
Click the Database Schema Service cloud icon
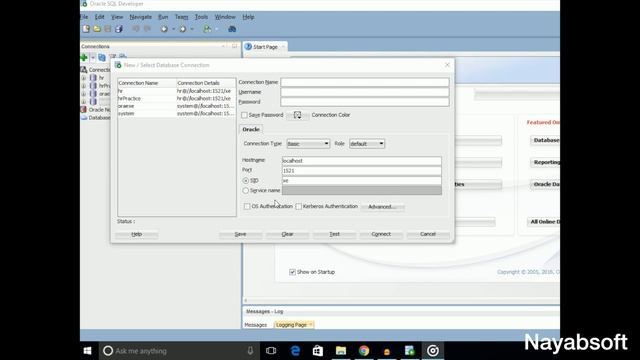(84, 118)
